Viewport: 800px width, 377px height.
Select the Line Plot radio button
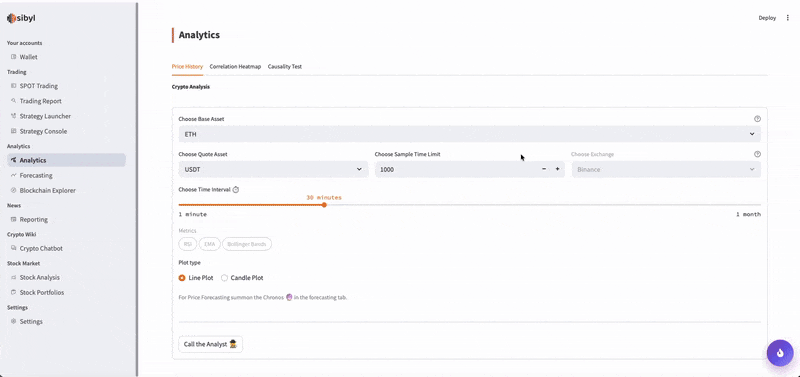(182, 278)
